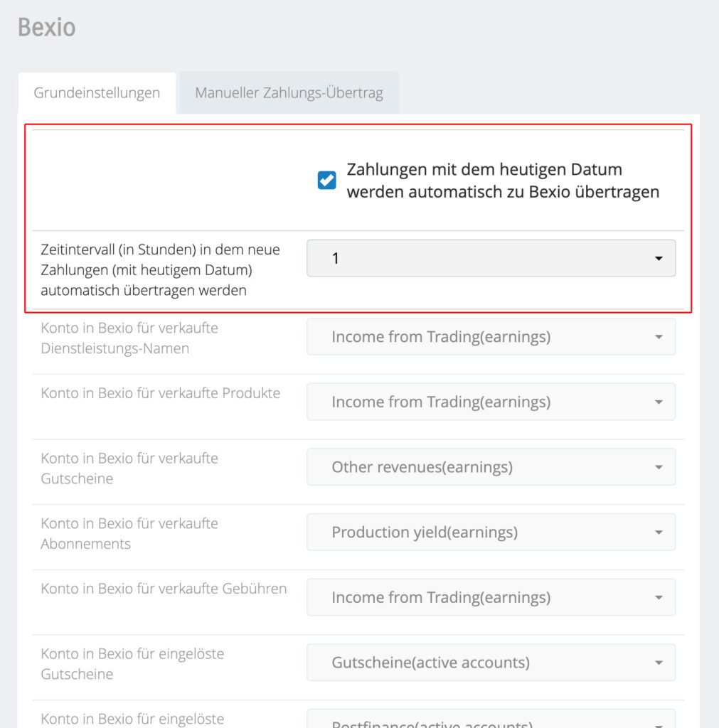The height and width of the screenshot is (728, 719).
Task: Open the 'Other revenues(earnings)' dropdown
Action: [x=491, y=467]
